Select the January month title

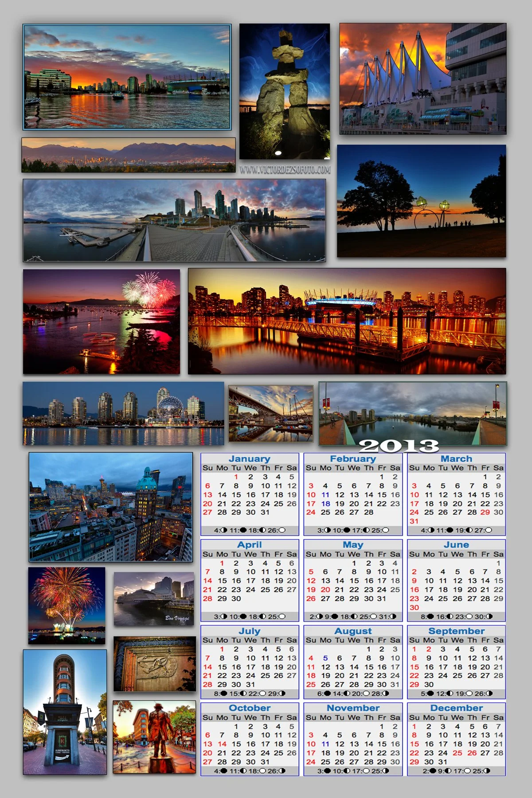point(250,459)
